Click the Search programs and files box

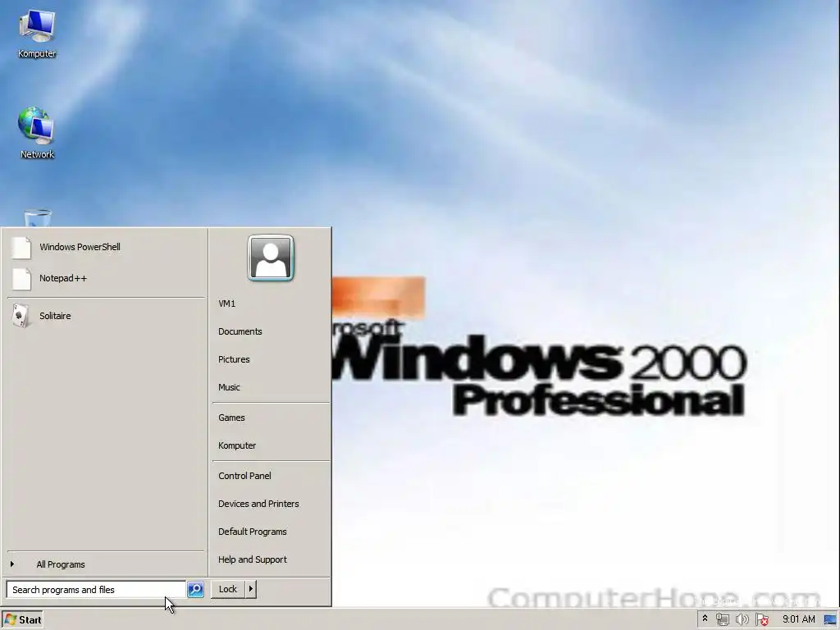[96, 589]
